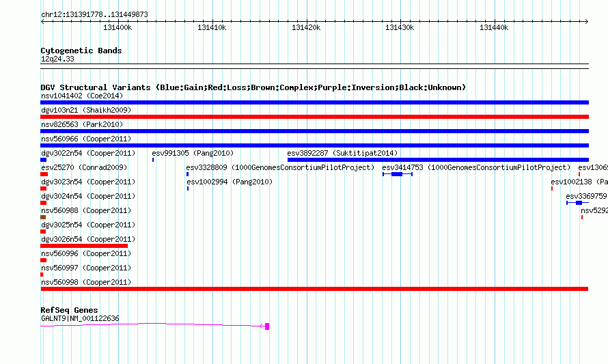This screenshot has height=364, width=608.
Task: Open nsv560998 (Cooper2011) label
Action: (86, 282)
